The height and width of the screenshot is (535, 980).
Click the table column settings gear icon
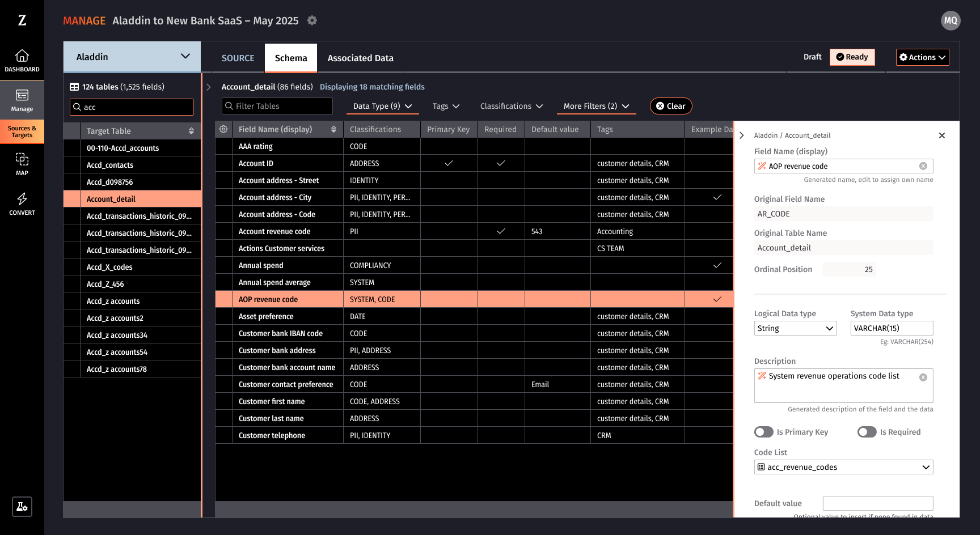pos(223,129)
